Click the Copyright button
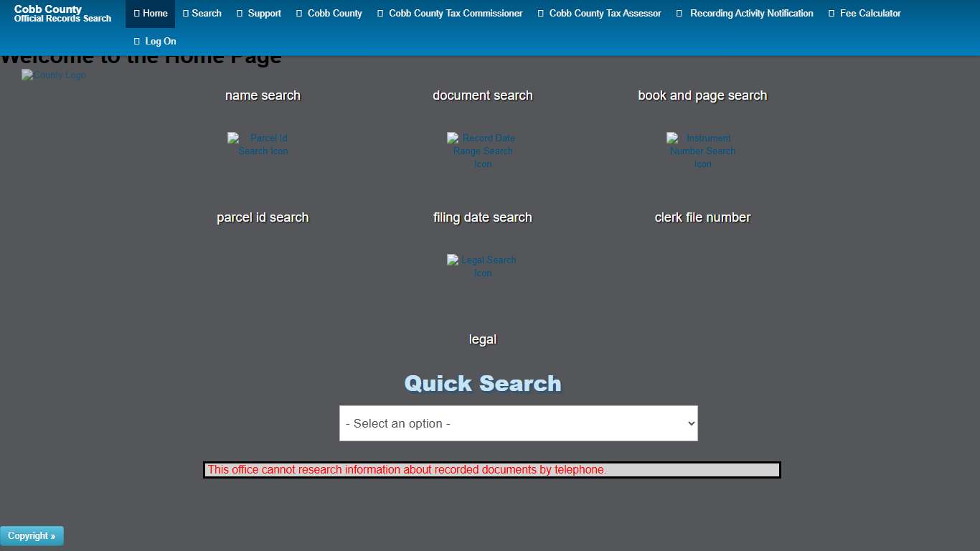This screenshot has width=980, height=551. [x=32, y=536]
